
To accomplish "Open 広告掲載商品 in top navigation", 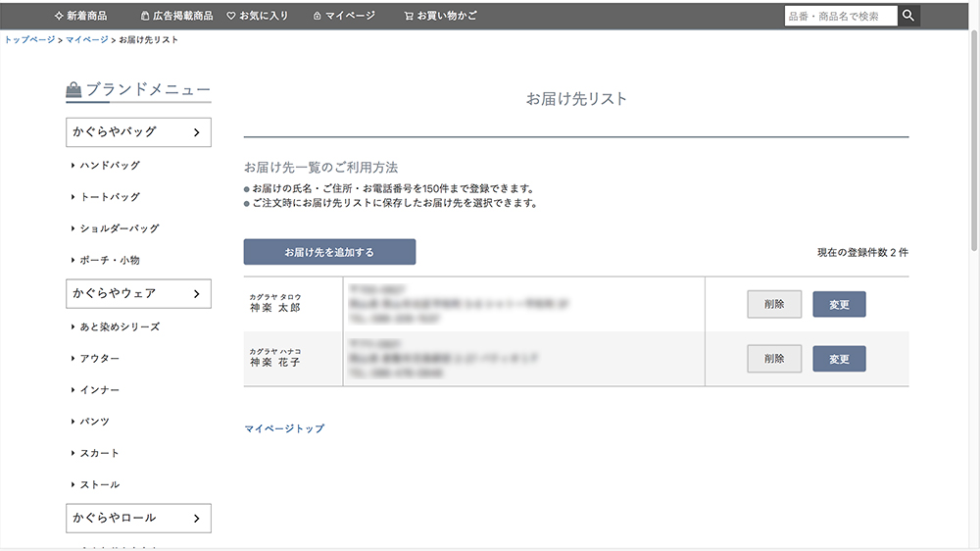I will point(176,16).
